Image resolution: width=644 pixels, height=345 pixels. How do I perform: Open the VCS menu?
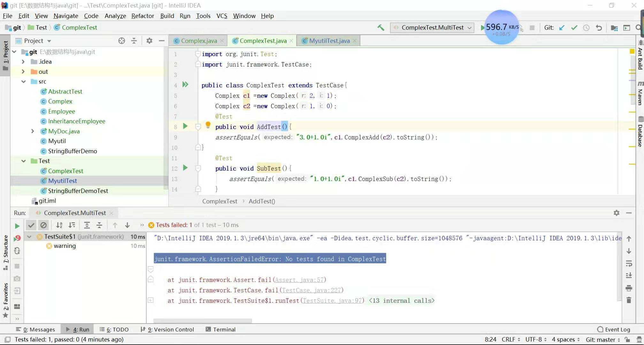tap(222, 16)
